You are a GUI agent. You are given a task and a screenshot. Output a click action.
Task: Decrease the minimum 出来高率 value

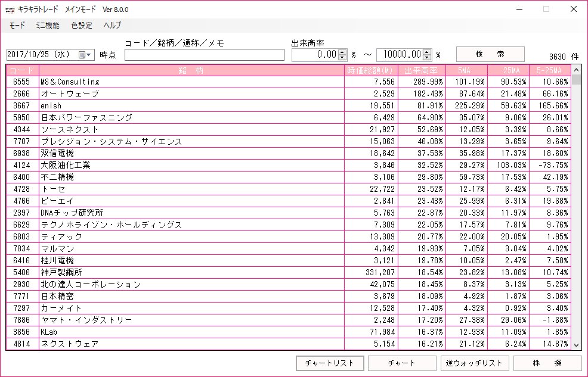pos(342,57)
